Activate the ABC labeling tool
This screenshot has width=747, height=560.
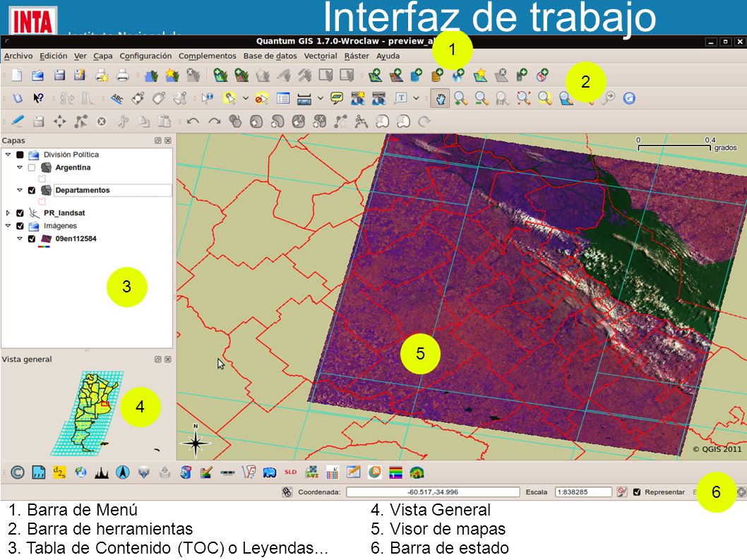tap(116, 98)
